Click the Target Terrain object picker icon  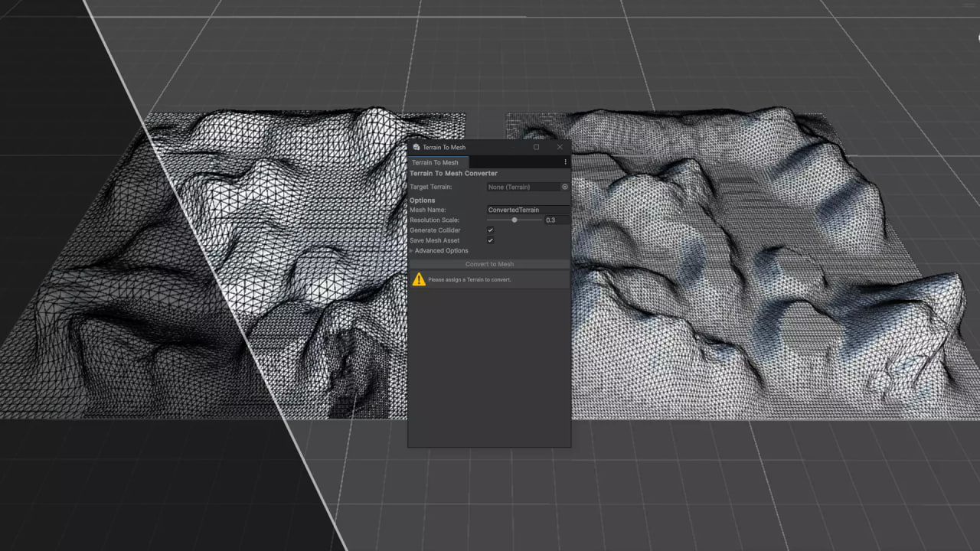[564, 187]
